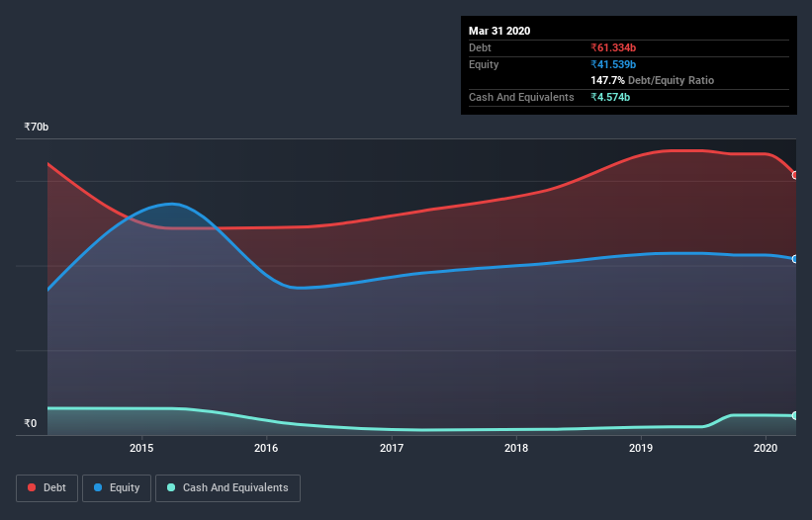Click the 2020 x-axis label

tap(766, 448)
